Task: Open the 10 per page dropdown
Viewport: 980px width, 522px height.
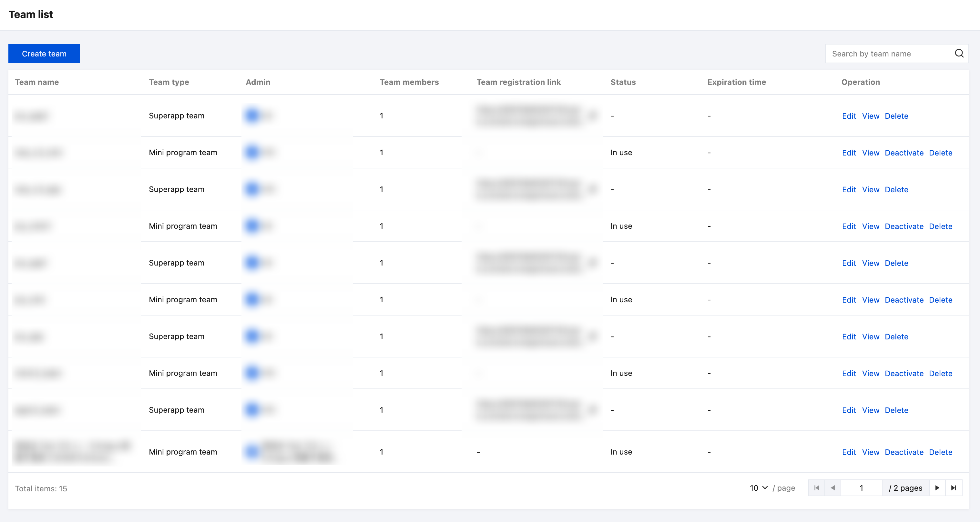Action: 759,488
